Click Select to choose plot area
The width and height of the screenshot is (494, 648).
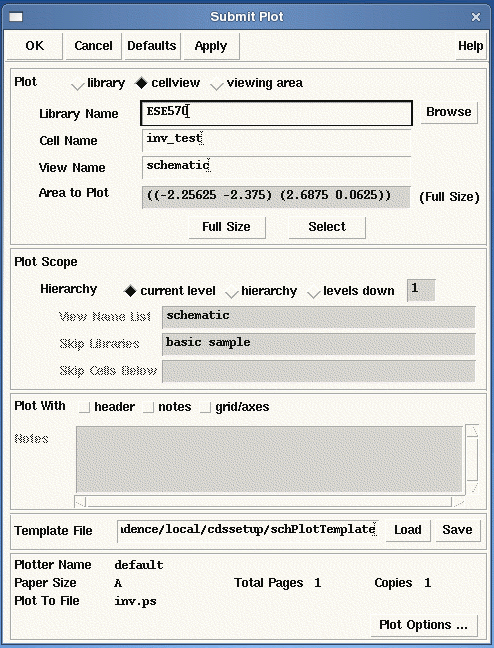click(x=327, y=227)
